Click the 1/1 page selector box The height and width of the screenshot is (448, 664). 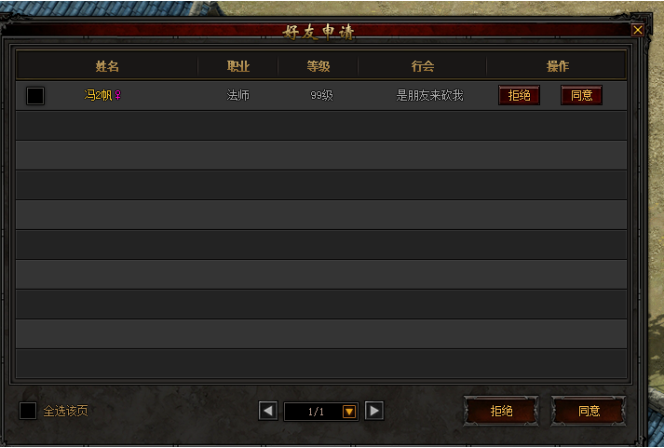click(x=321, y=411)
